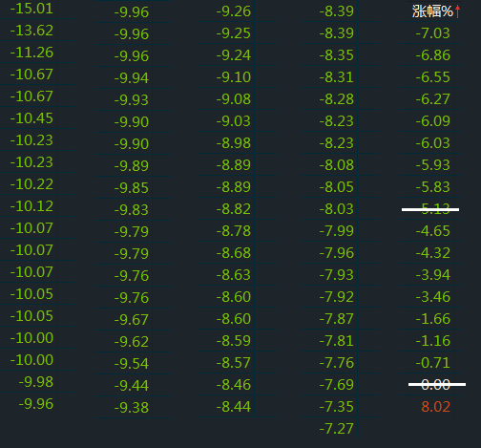Select the -6.09 value
Screen dimensions: 481x448
point(433,121)
